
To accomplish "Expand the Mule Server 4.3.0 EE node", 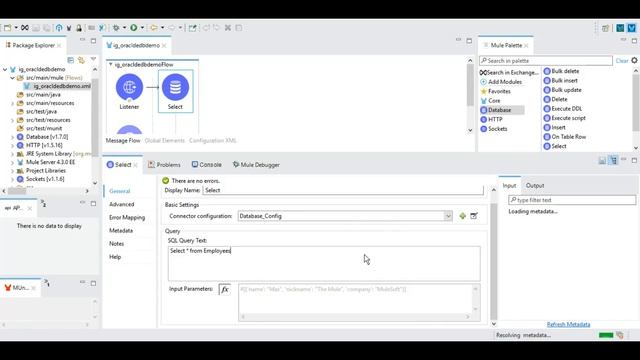I will [x=12, y=162].
